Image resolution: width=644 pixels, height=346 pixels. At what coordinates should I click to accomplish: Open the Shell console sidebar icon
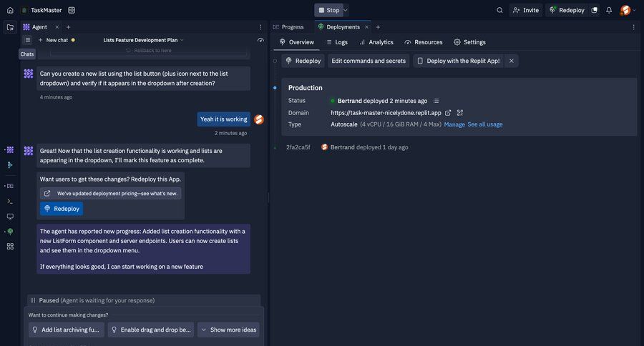click(x=10, y=201)
